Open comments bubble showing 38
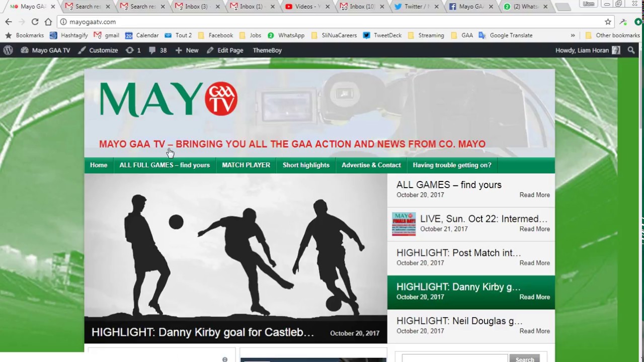Image resolution: width=644 pixels, height=362 pixels. click(x=157, y=50)
